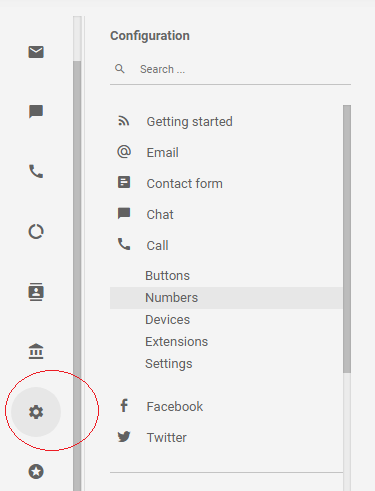This screenshot has width=375, height=491.
Task: Select Buttons under Call
Action: pyautogui.click(x=226, y=276)
